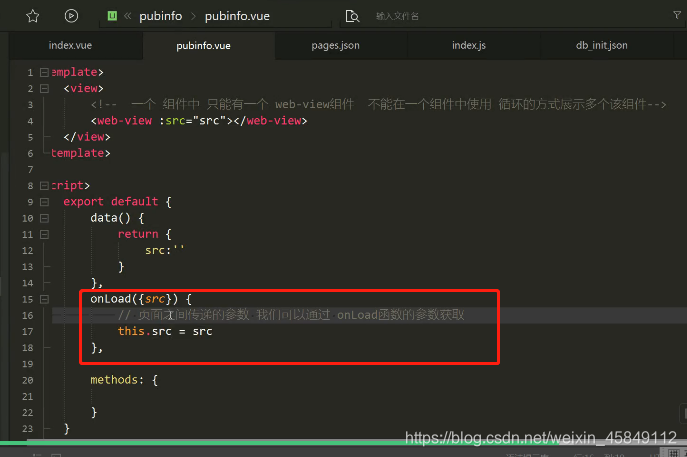Click the onLoad comment on line 16
Viewport: 687px width, 457px height.
point(291,315)
